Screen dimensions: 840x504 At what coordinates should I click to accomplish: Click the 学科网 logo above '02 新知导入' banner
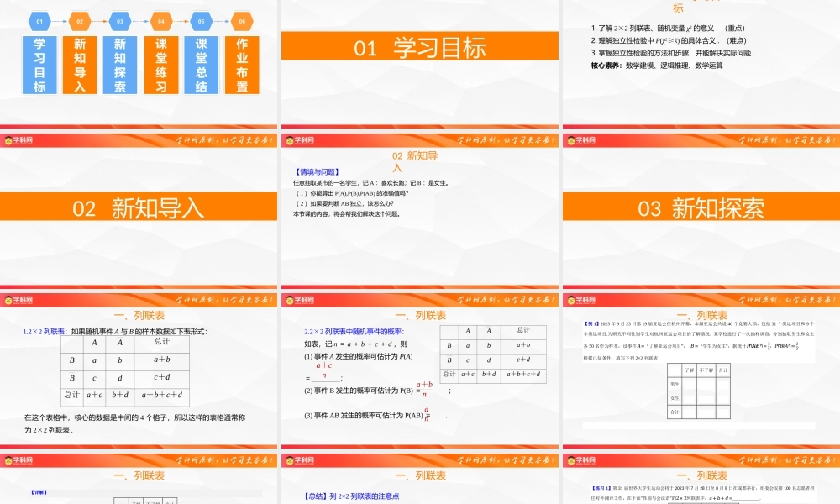18,140
